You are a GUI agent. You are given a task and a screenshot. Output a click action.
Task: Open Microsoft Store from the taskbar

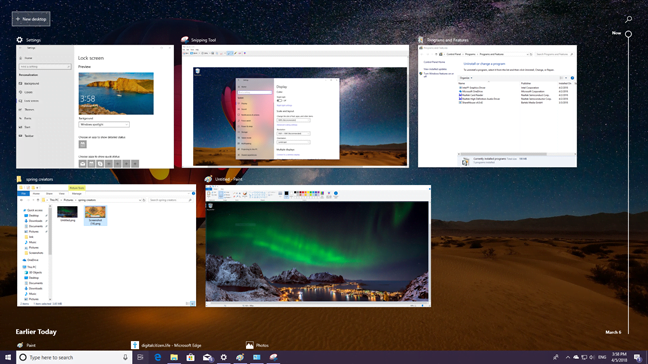coord(191,357)
